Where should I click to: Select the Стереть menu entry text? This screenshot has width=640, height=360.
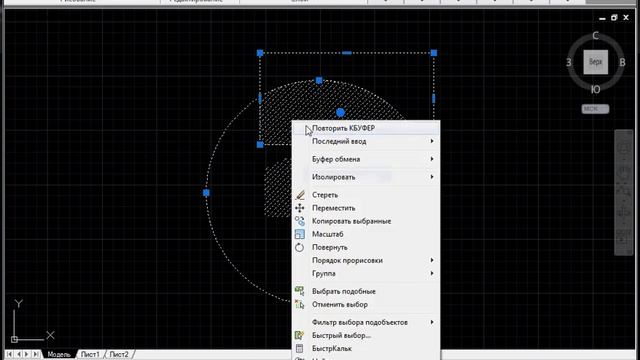coord(325,195)
